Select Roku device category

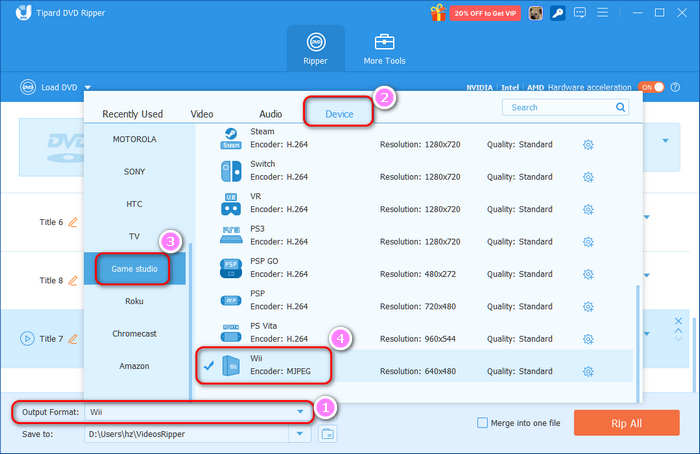pos(134,301)
